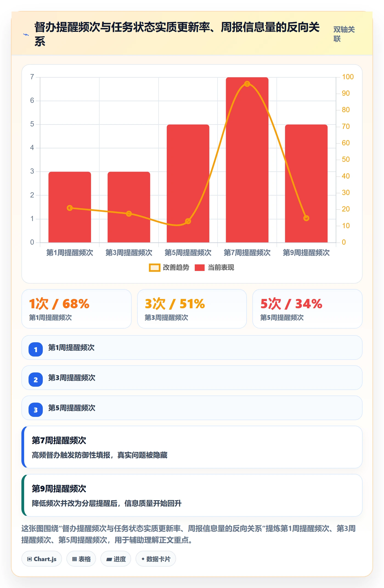The height and width of the screenshot is (588, 384).
Task: Toggle the 当前表现 red legend swatch
Action: click(x=199, y=268)
